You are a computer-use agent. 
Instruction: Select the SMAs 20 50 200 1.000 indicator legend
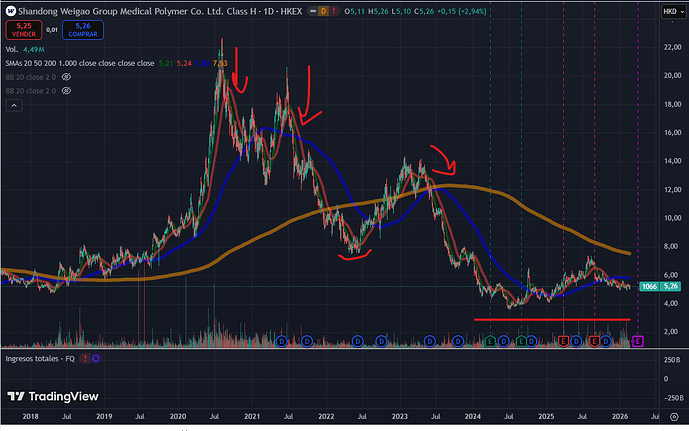(x=80, y=63)
